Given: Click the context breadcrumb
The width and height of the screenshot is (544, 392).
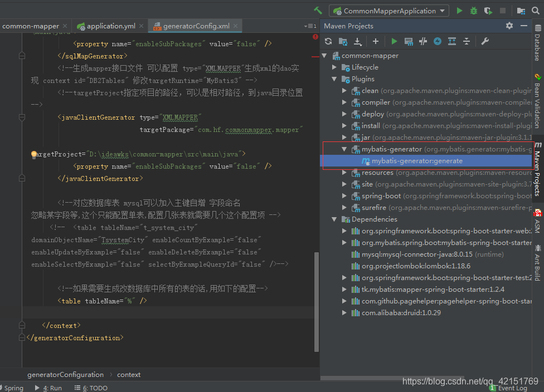Looking at the screenshot, I should tap(129, 375).
